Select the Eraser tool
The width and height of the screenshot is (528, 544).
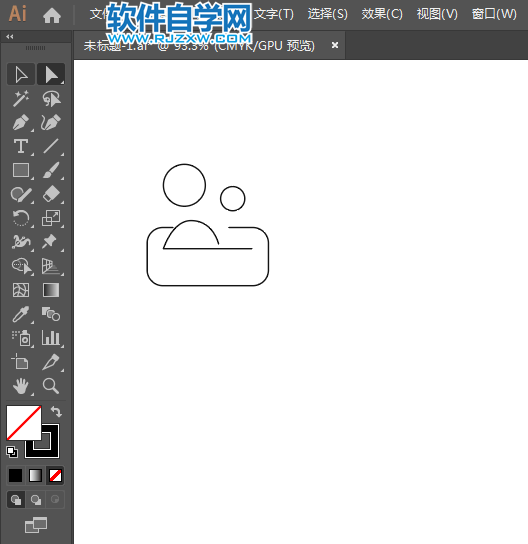pyautogui.click(x=51, y=194)
